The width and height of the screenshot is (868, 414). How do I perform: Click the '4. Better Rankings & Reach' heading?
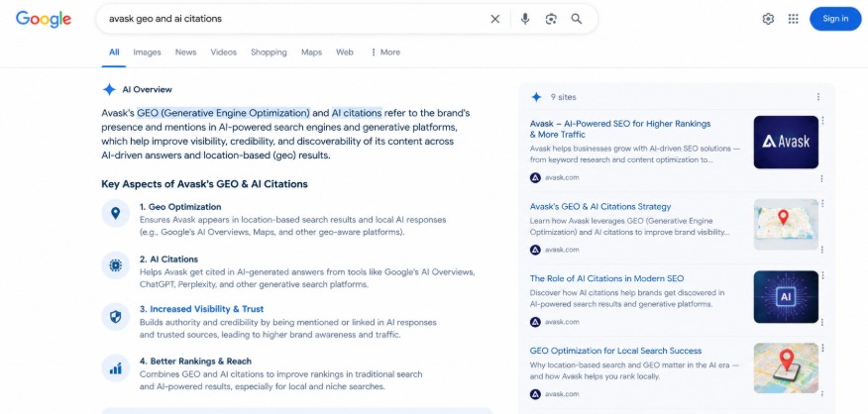[x=195, y=361]
